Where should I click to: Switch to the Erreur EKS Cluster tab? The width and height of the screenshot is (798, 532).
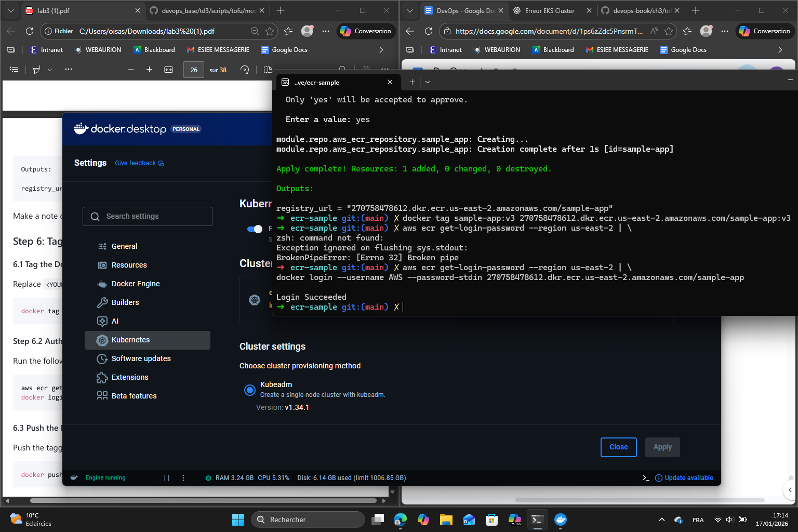pyautogui.click(x=551, y=10)
